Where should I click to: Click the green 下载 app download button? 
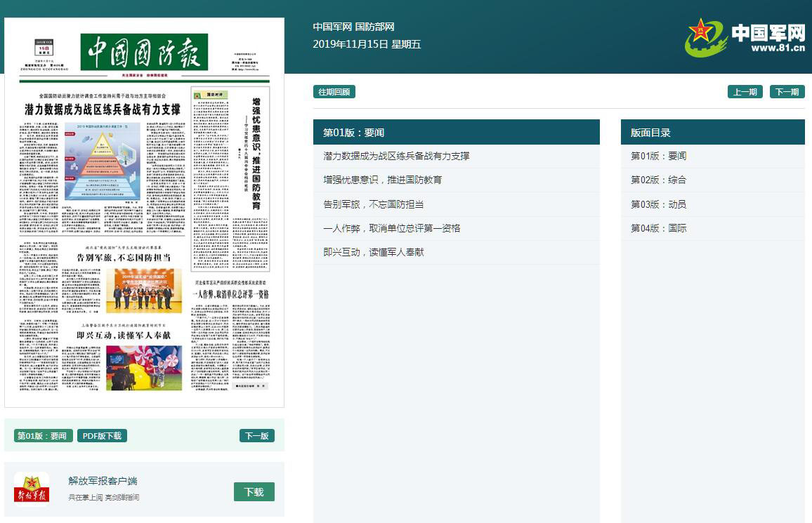pyautogui.click(x=254, y=492)
